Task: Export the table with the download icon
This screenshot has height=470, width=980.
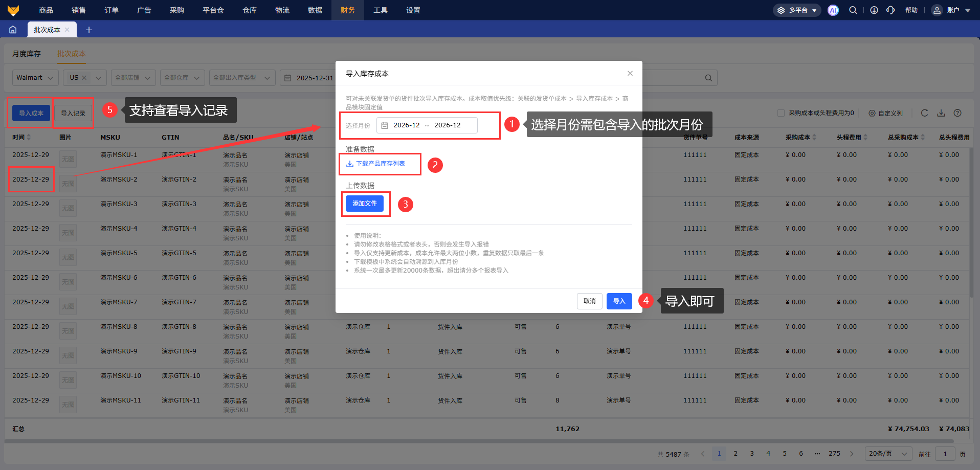Action: click(941, 113)
